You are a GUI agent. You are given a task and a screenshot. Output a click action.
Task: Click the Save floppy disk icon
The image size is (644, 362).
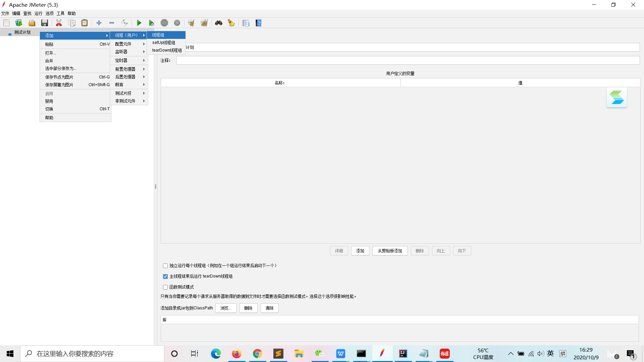click(45, 23)
